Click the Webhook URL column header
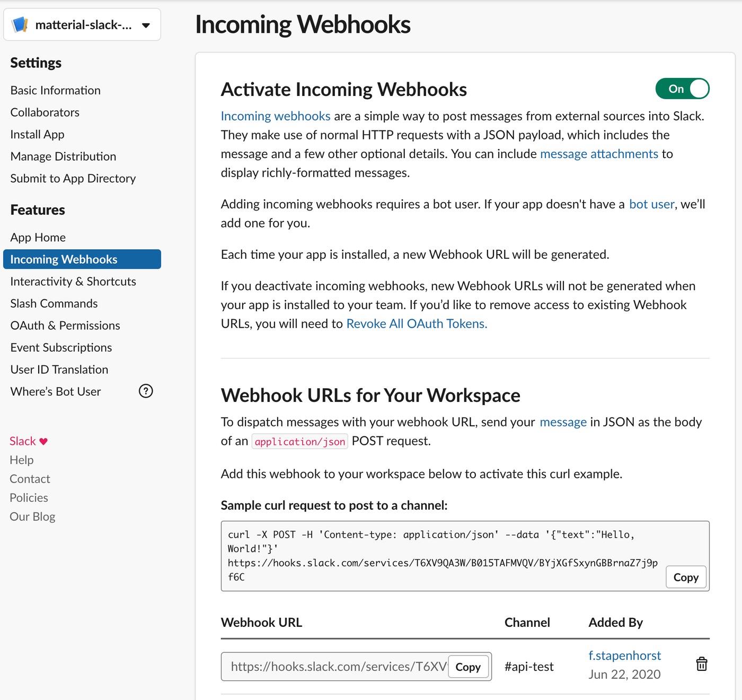742x700 pixels. click(261, 622)
